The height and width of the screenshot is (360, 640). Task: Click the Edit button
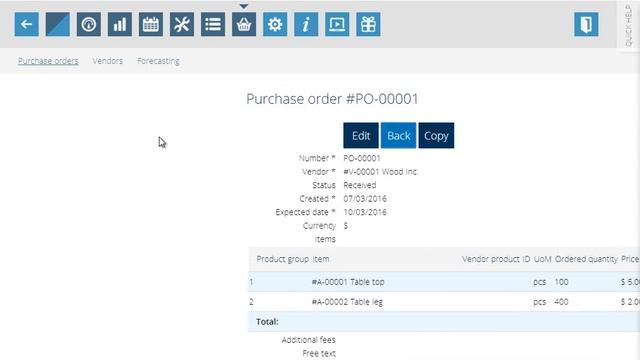[361, 136]
